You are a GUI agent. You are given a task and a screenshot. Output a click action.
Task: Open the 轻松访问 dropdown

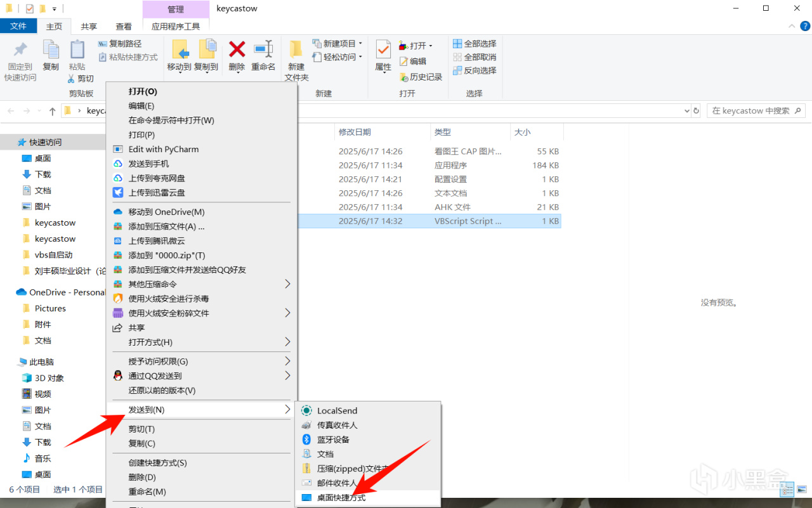(x=337, y=57)
